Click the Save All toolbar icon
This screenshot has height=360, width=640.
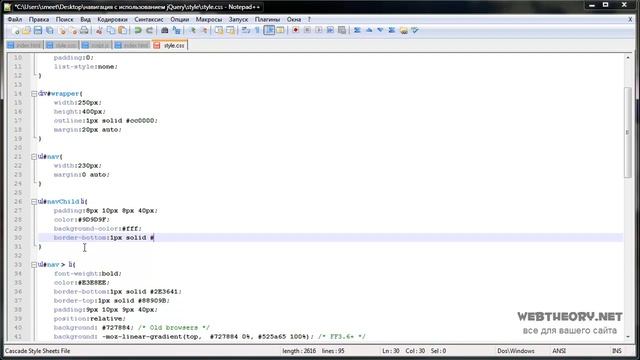(x=50, y=31)
